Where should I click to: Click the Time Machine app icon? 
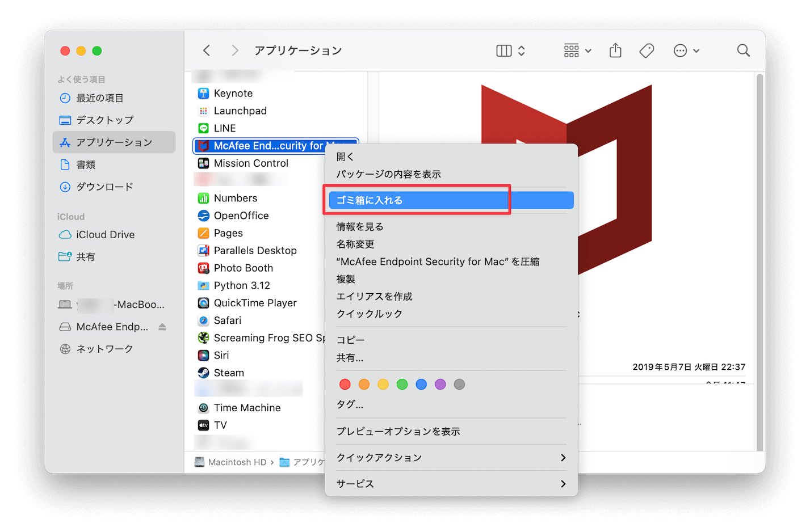pos(203,408)
